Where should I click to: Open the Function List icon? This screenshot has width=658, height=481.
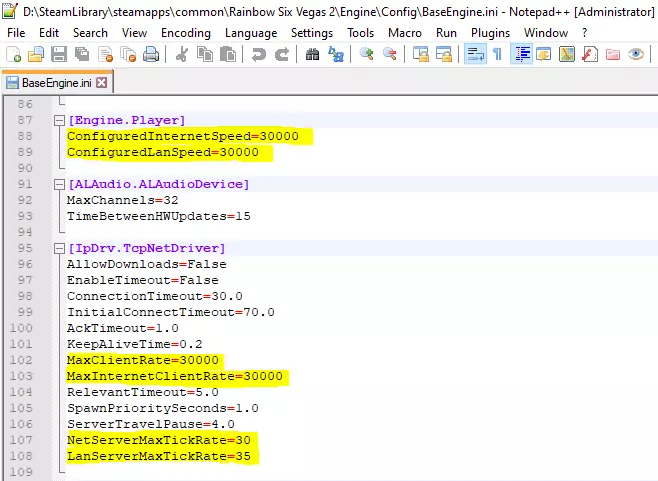pos(590,54)
